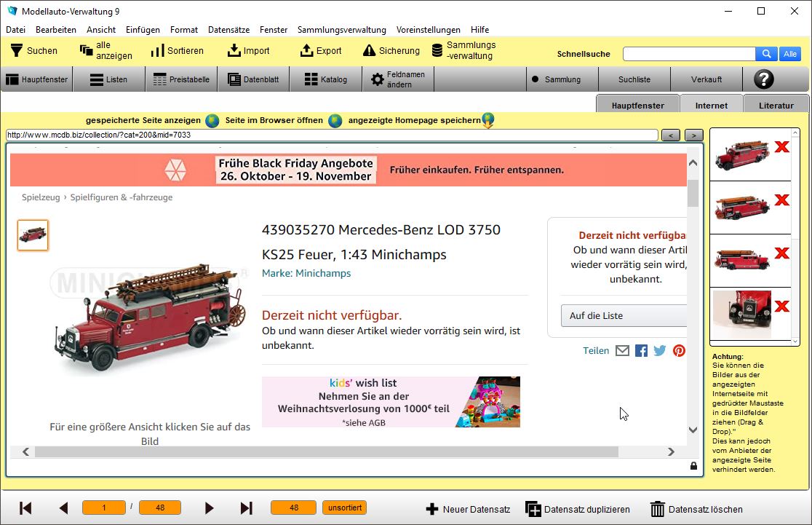This screenshot has width=812, height=525.
Task: Click inside the Schnellsuche input field
Action: point(688,53)
